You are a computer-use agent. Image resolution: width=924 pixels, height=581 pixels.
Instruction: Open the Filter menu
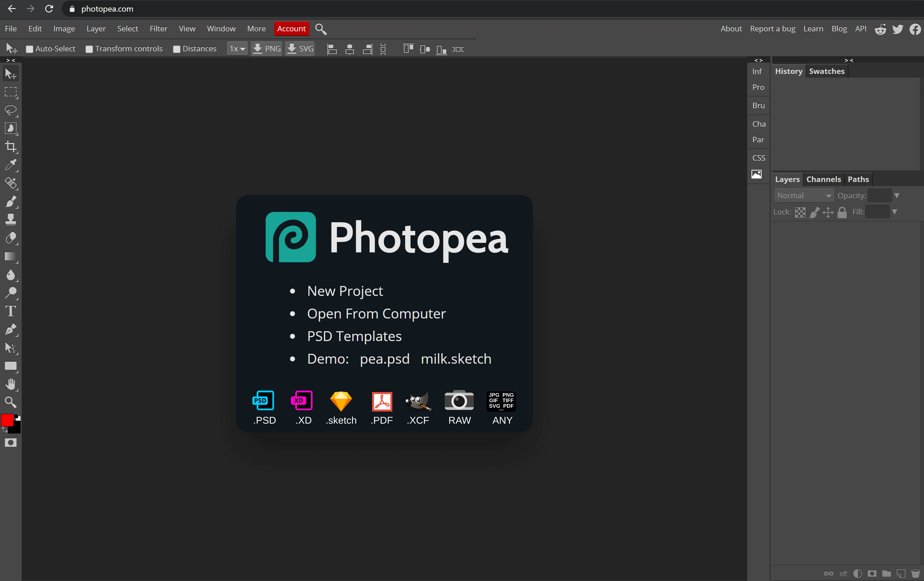(x=158, y=29)
